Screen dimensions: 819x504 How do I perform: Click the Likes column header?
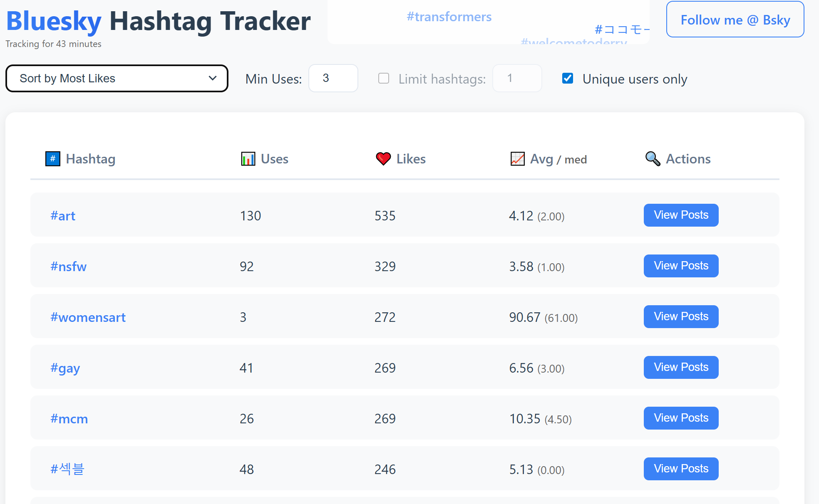400,159
